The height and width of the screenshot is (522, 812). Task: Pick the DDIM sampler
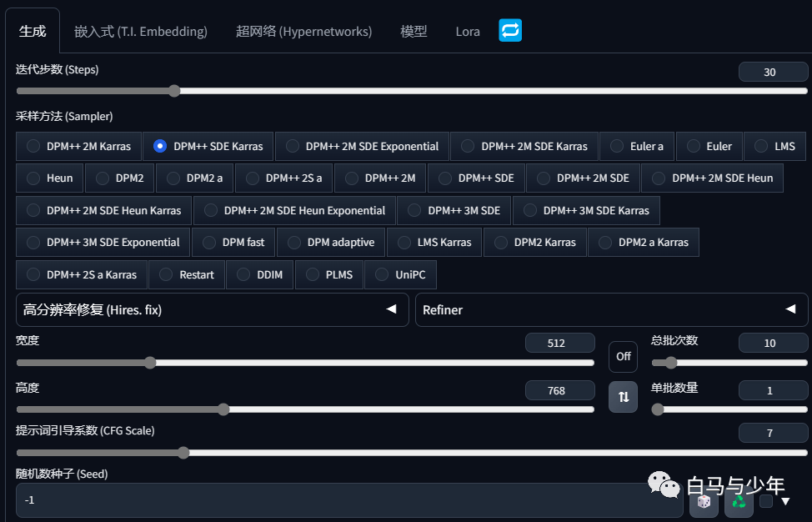260,274
